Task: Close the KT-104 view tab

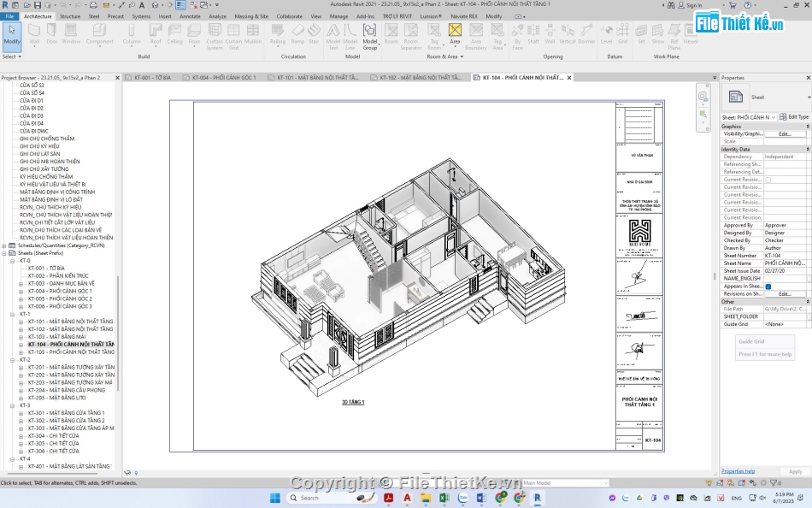Action: point(569,78)
